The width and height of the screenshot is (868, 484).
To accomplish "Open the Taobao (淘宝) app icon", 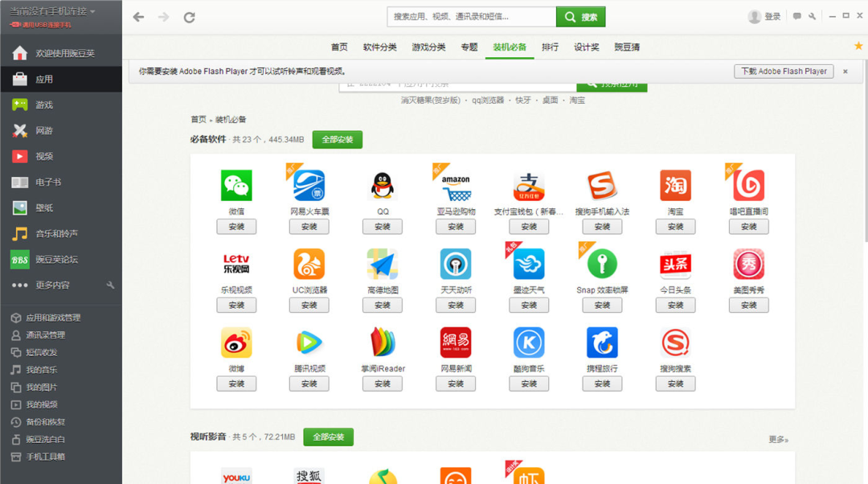I will point(675,185).
